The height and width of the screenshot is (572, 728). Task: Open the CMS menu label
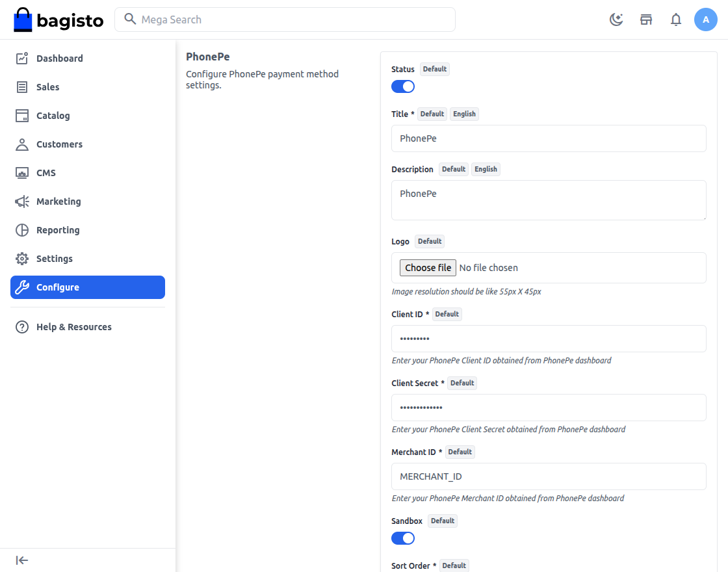click(x=46, y=173)
